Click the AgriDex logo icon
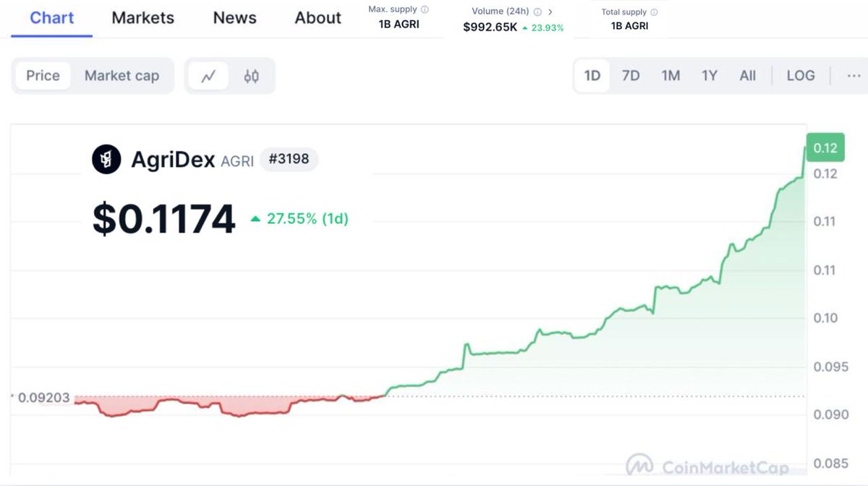The width and height of the screenshot is (868, 486). [x=106, y=159]
